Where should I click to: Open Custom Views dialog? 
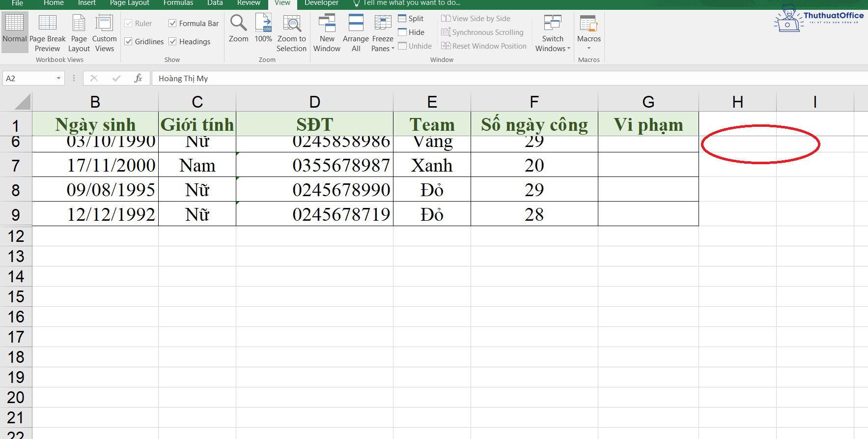[x=105, y=32]
